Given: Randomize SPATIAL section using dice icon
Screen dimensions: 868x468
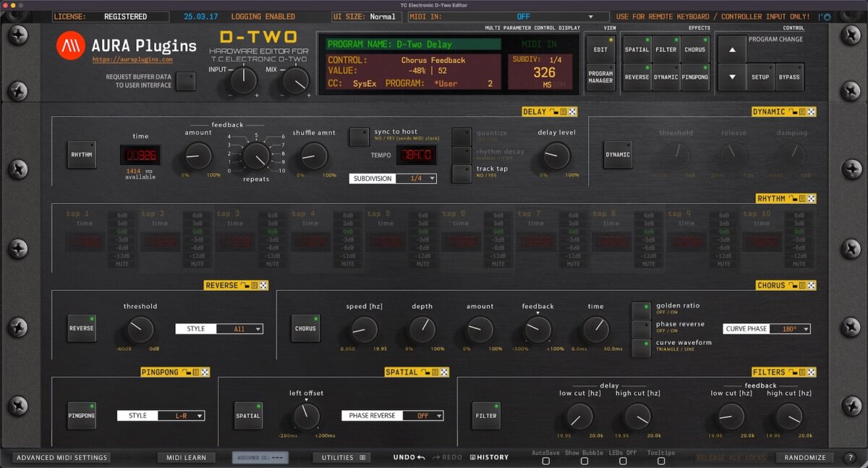Looking at the screenshot, I should 444,373.
